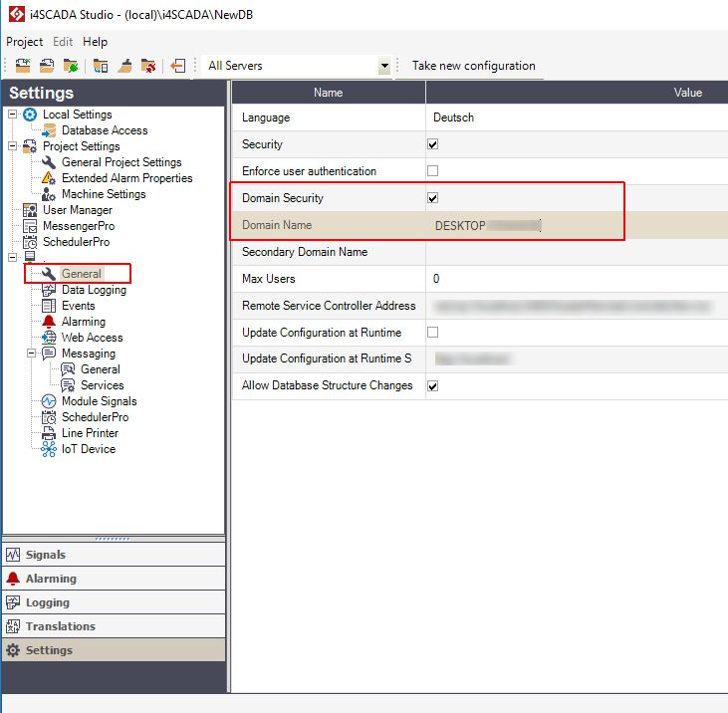
Task: Check Update Configuration at Runtime checkbox
Action: 432,333
